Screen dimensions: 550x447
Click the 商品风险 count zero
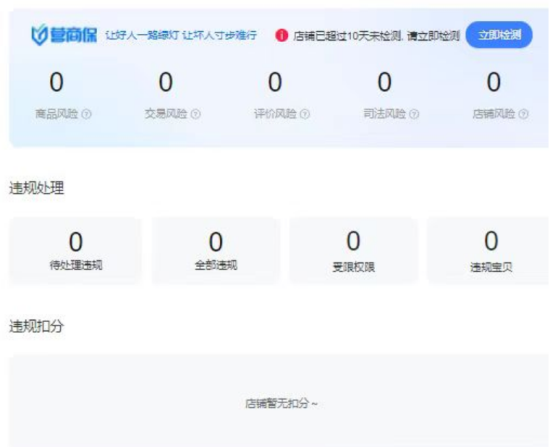(x=56, y=82)
